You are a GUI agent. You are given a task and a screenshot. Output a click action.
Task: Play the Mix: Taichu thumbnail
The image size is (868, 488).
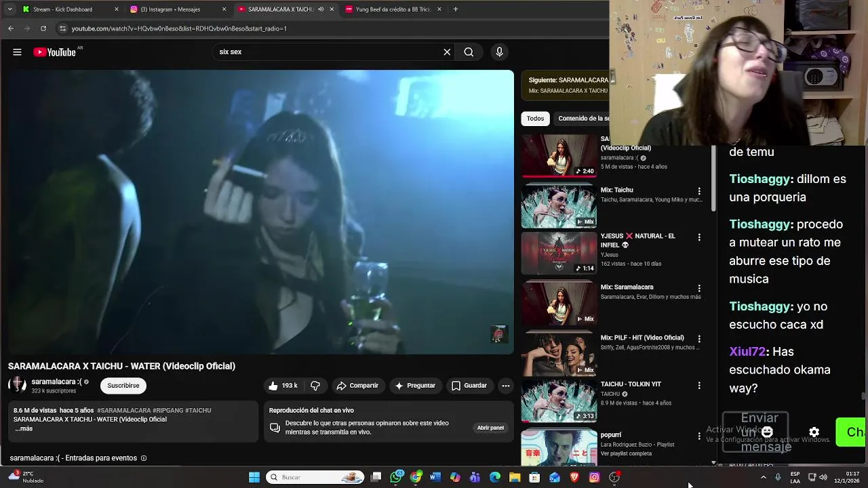point(559,207)
